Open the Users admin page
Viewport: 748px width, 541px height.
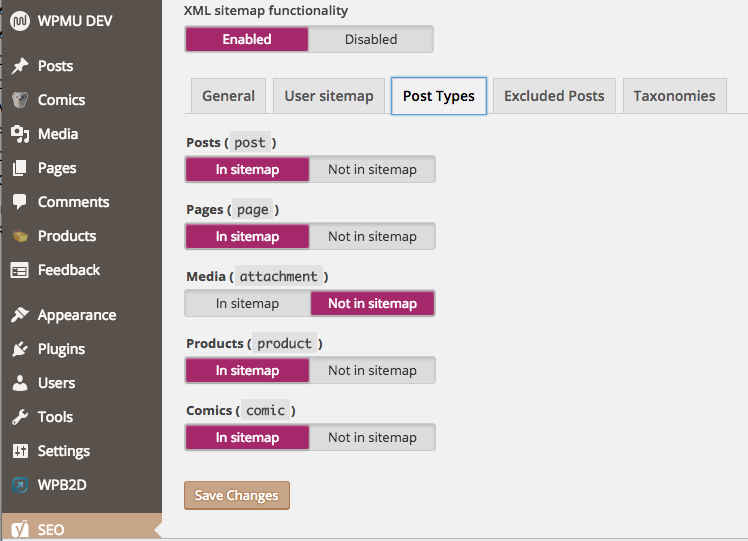[x=56, y=383]
